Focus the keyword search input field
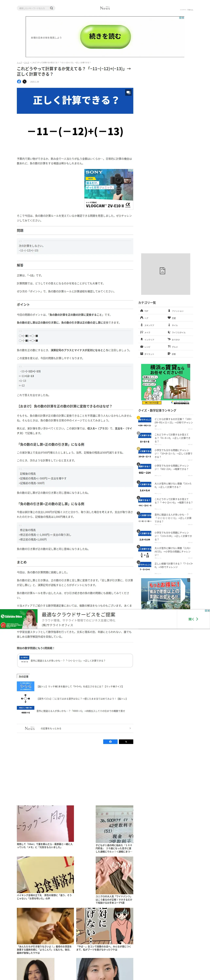The width and height of the screenshot is (210, 980). [x=33, y=8]
